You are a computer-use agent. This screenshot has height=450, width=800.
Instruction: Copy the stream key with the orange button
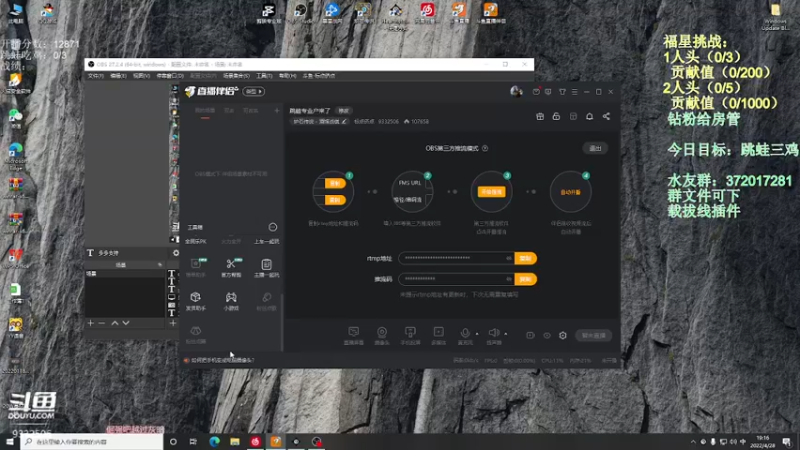[526, 279]
